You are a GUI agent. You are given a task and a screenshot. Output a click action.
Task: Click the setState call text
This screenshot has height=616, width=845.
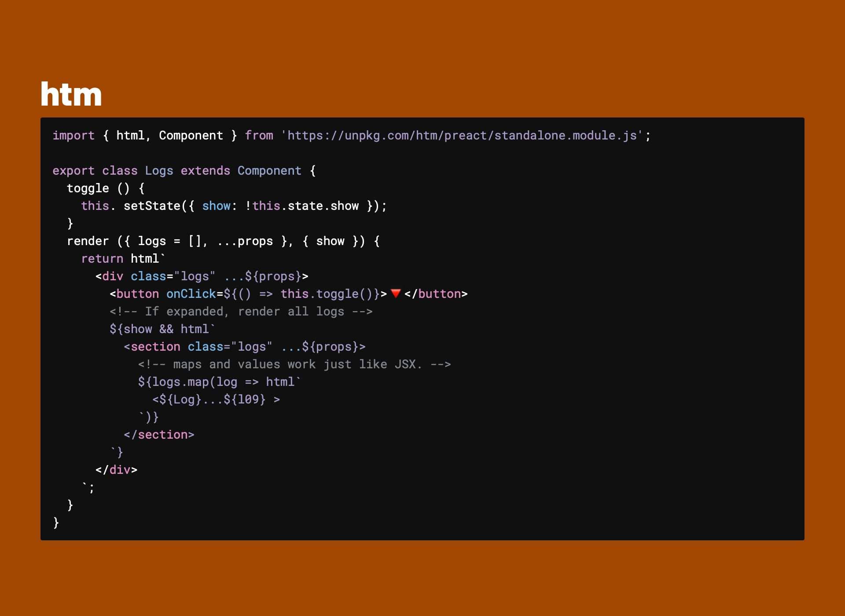pyautogui.click(x=152, y=206)
